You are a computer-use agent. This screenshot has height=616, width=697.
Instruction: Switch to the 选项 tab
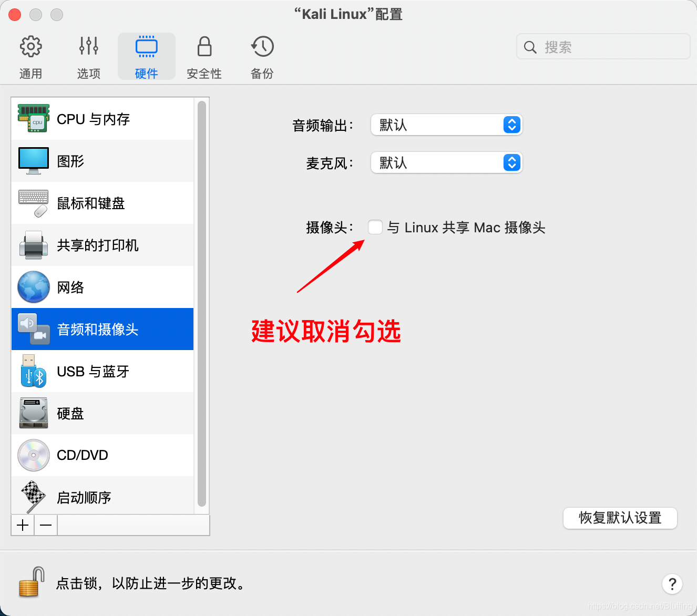point(88,55)
